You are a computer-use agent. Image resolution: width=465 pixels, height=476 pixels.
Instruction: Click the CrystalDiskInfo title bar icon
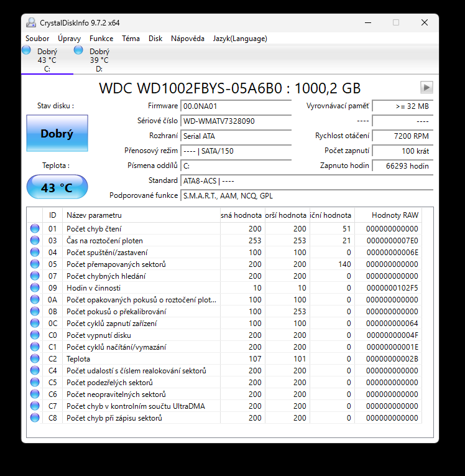click(31, 23)
